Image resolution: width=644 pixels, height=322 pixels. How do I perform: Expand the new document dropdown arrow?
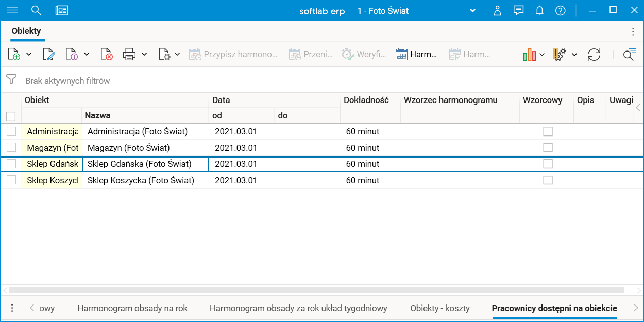tap(29, 54)
